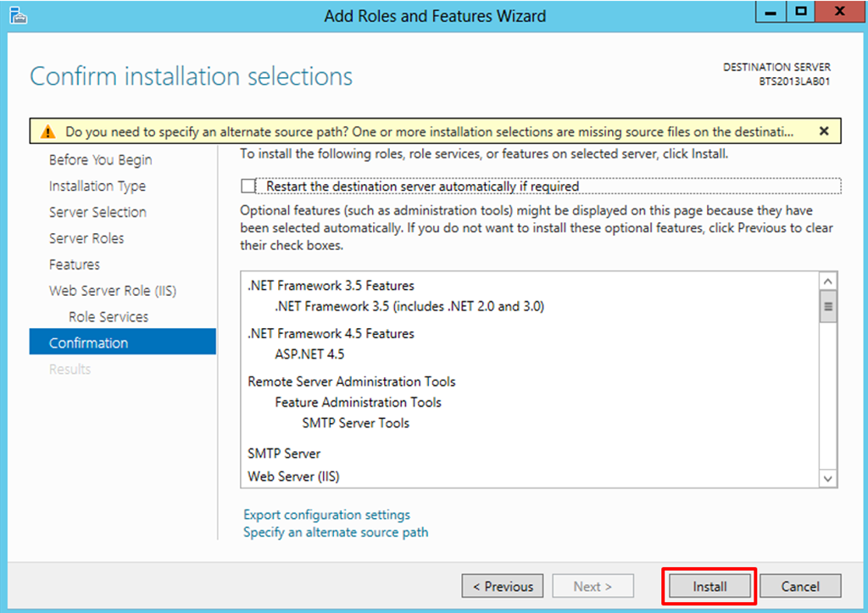Navigate to Server Selection step

coord(97,213)
